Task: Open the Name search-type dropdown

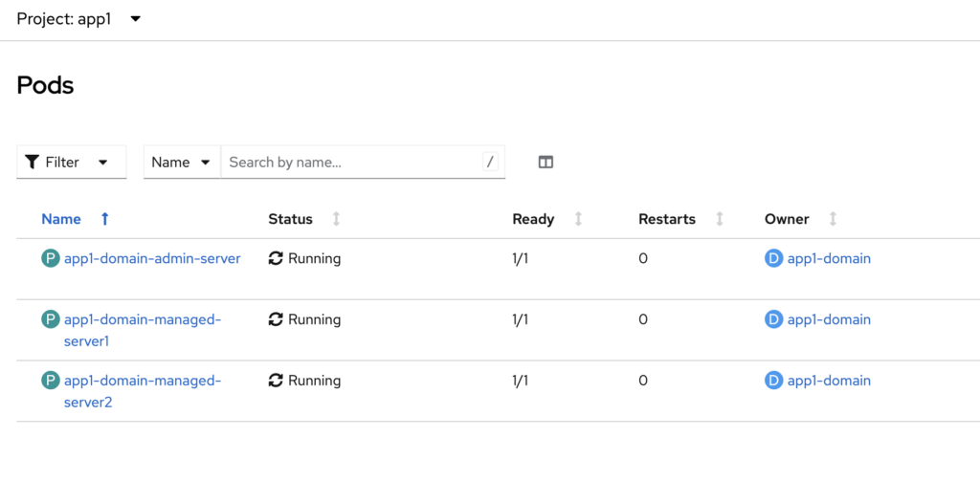Action: (182, 163)
